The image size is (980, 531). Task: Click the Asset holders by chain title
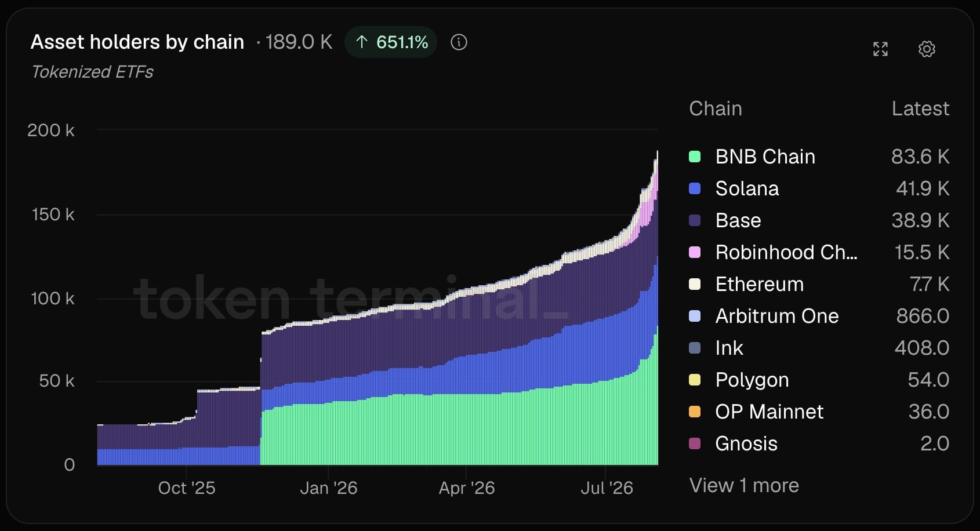pos(137,42)
